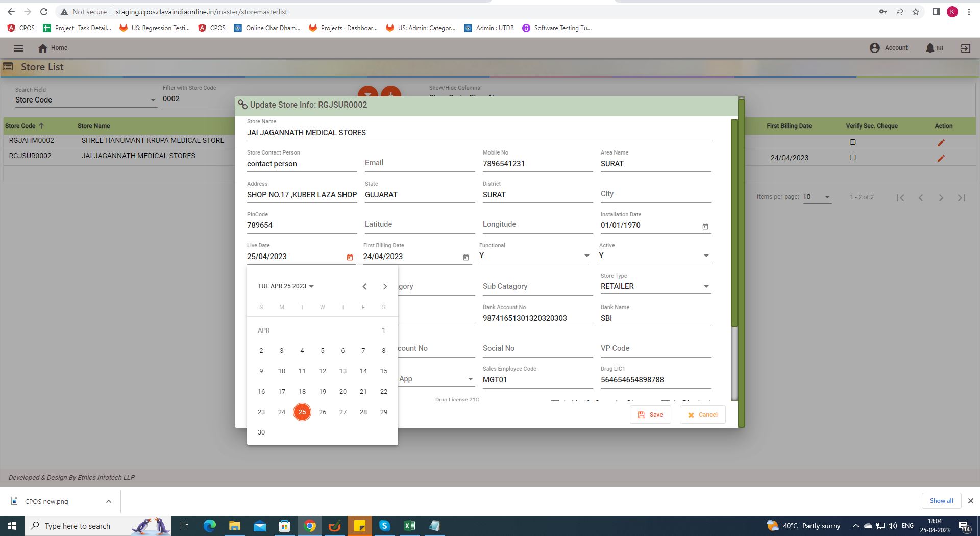The width and height of the screenshot is (980, 536).
Task: Expand the Functional dropdown
Action: click(586, 256)
